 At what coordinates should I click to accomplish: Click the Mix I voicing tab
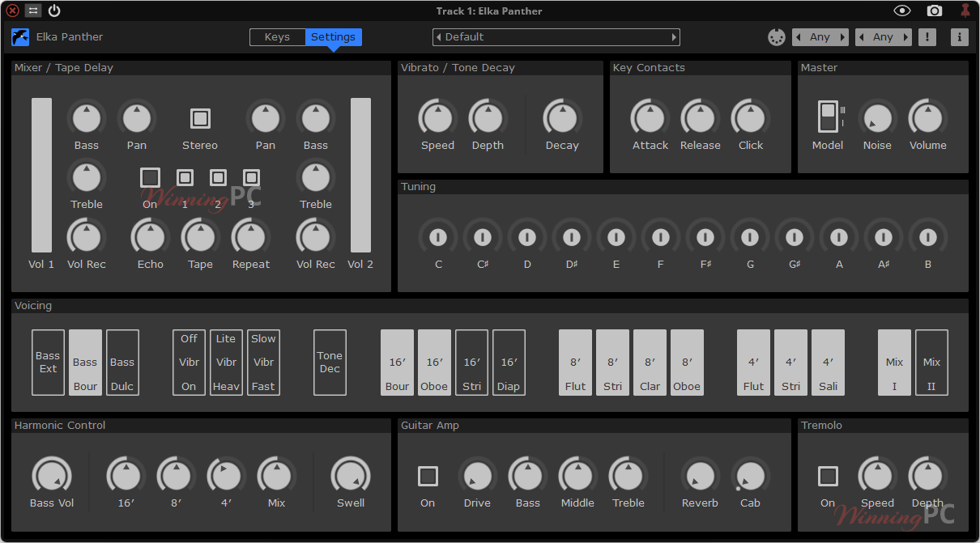point(894,363)
